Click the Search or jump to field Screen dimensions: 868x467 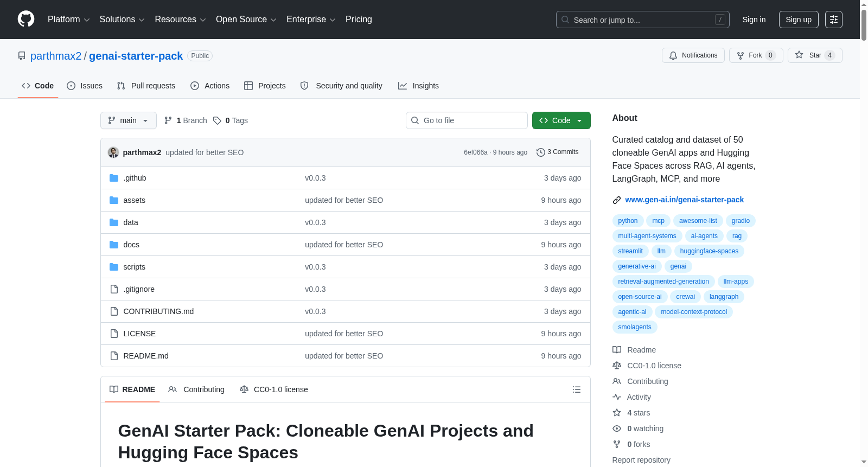coord(643,20)
